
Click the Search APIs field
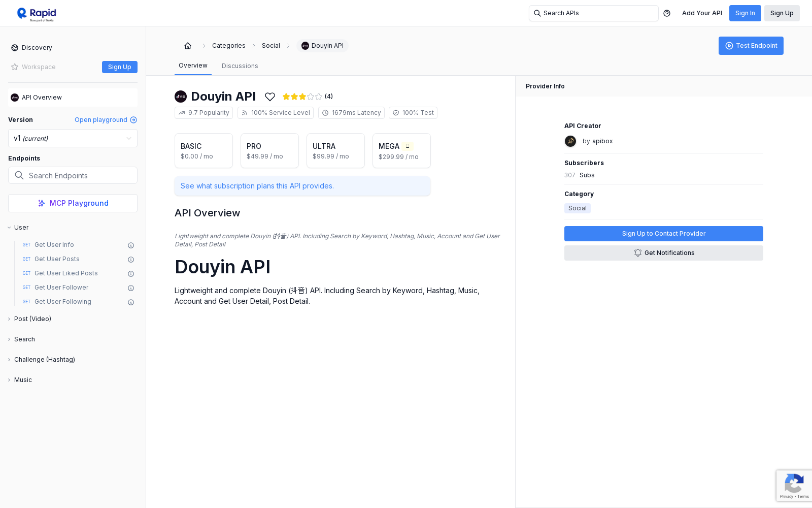pyautogui.click(x=594, y=13)
